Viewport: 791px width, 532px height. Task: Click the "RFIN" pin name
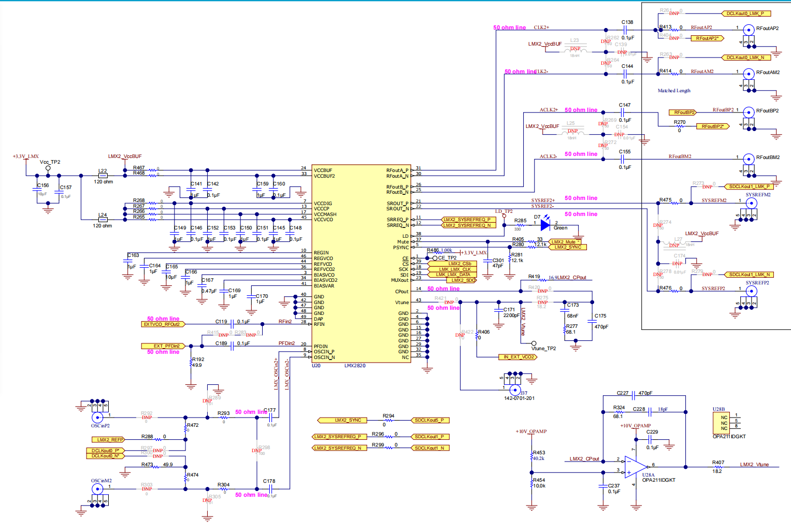(319, 324)
